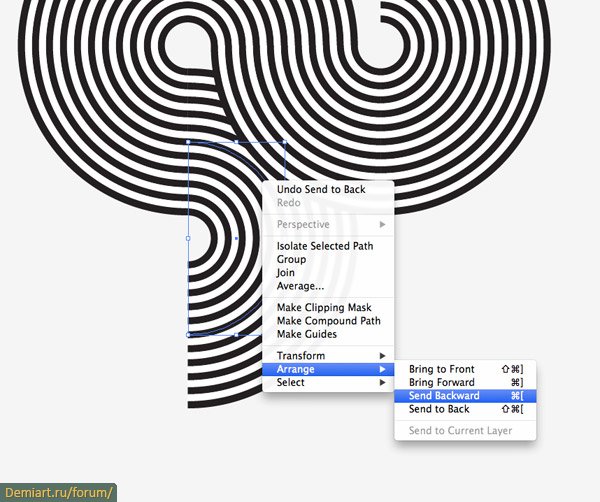
Task: Expand the Transform submenu
Action: point(328,355)
